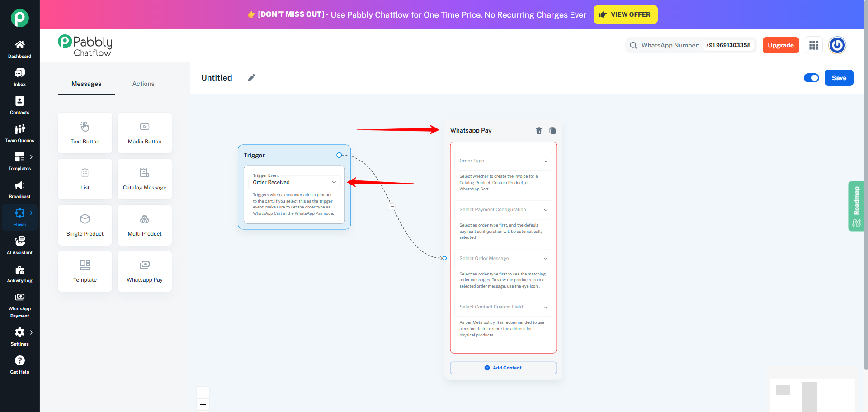Switch to the Messages tab
This screenshot has width=868, height=412.
86,84
